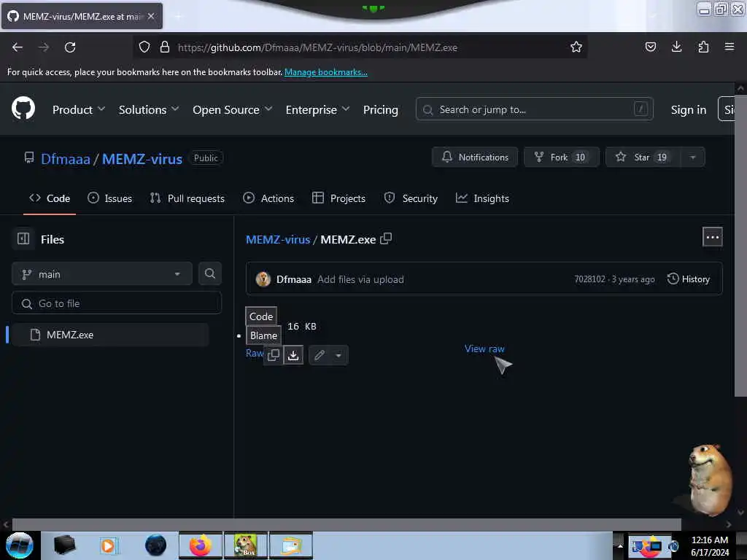Switch to the Issues tab

click(109, 198)
